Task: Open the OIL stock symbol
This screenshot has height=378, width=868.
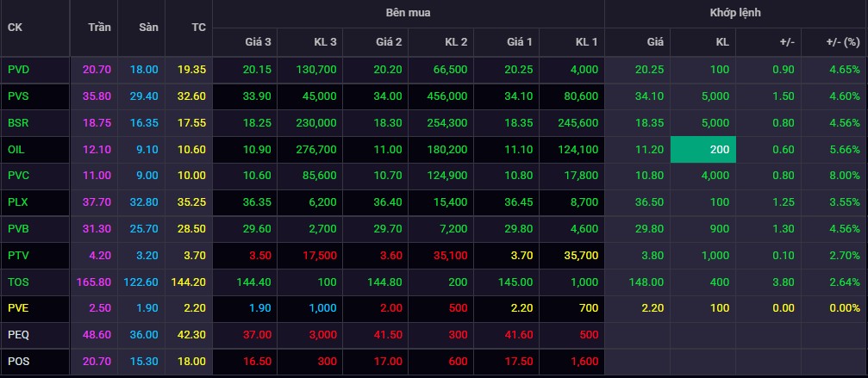Action: [x=16, y=150]
